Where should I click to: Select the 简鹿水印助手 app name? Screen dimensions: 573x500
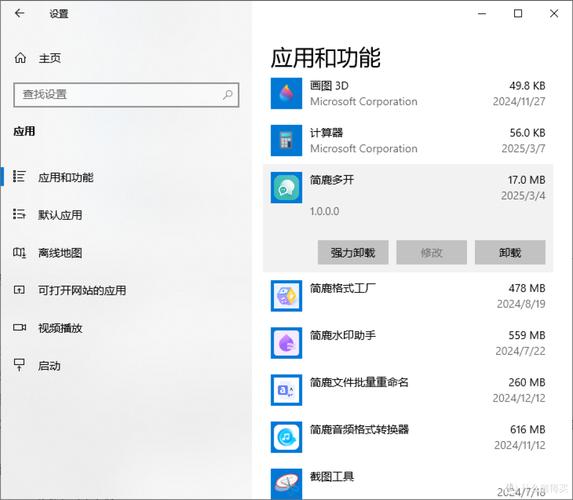(x=343, y=335)
